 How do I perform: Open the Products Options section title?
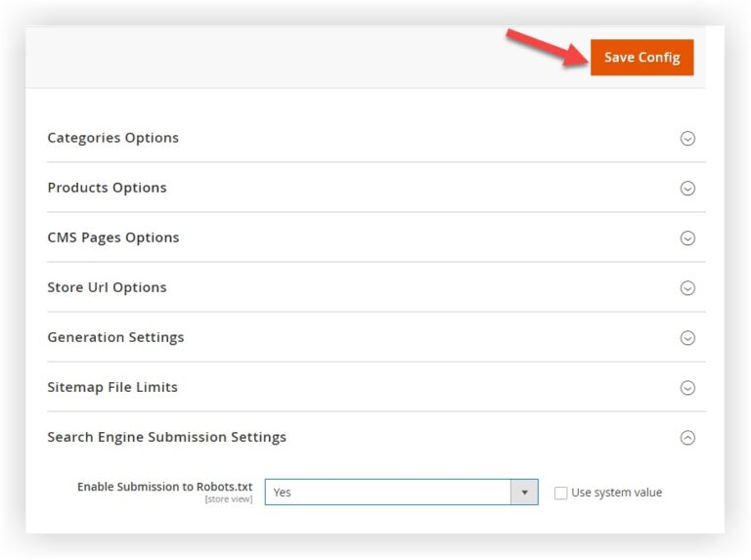point(107,188)
